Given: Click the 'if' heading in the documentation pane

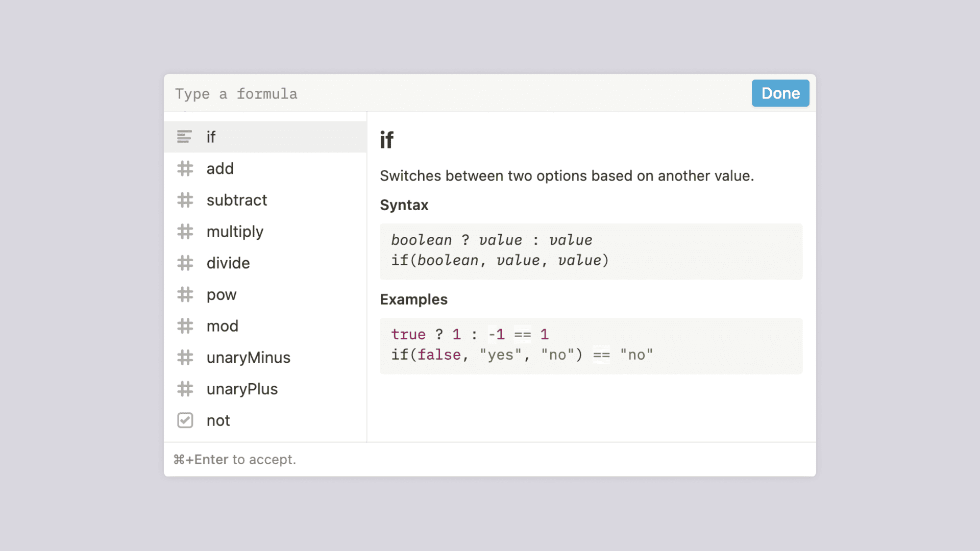Looking at the screenshot, I should 387,140.
